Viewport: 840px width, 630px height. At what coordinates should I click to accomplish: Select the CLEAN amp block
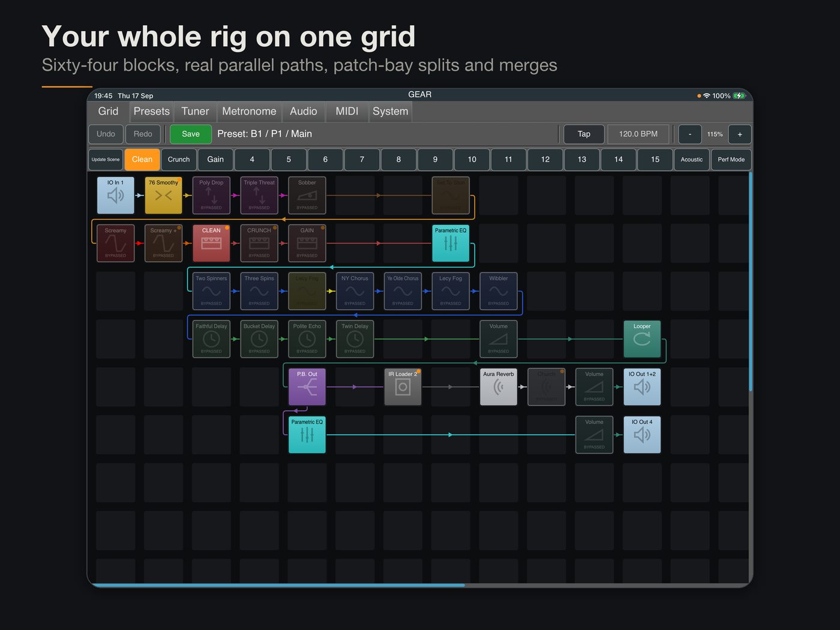click(211, 243)
